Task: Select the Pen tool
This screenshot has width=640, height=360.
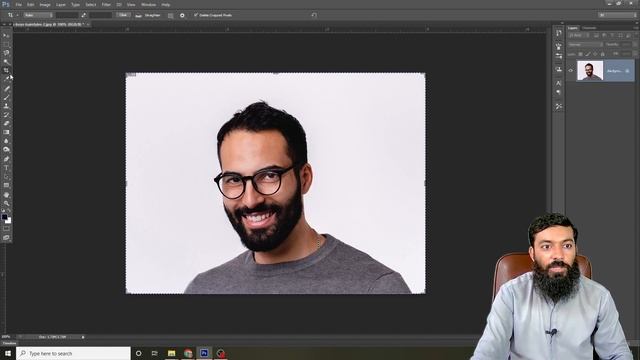Action: click(6, 159)
